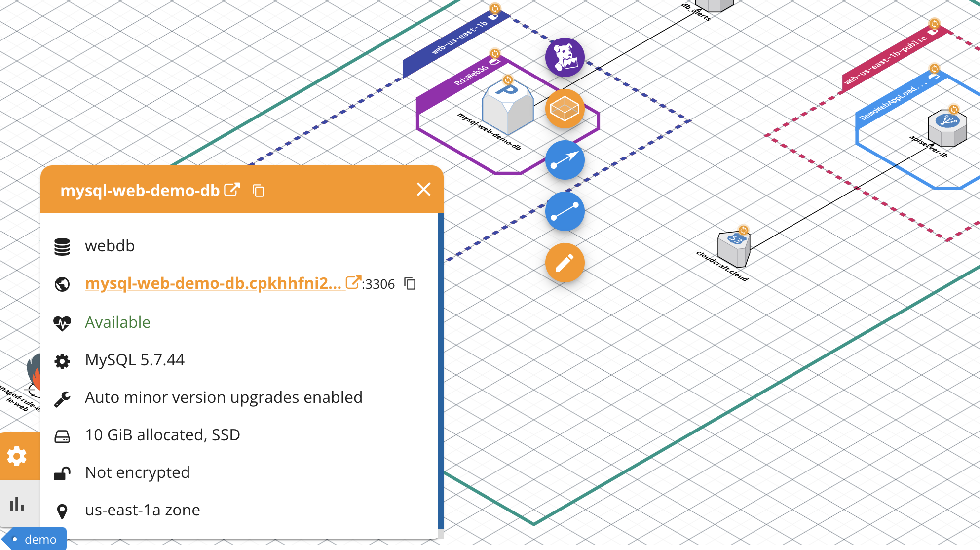Click the db_alerts node label
The image size is (980, 550).
696,12
